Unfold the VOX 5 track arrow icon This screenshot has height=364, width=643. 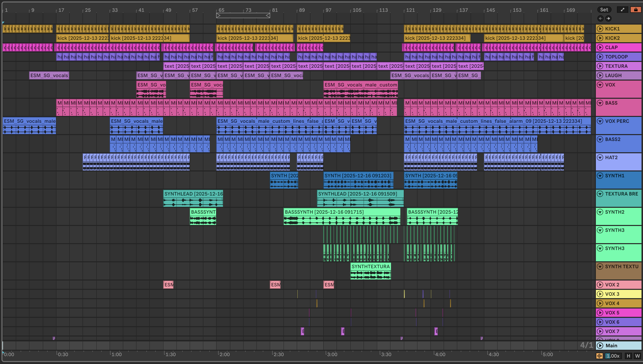coord(600,313)
